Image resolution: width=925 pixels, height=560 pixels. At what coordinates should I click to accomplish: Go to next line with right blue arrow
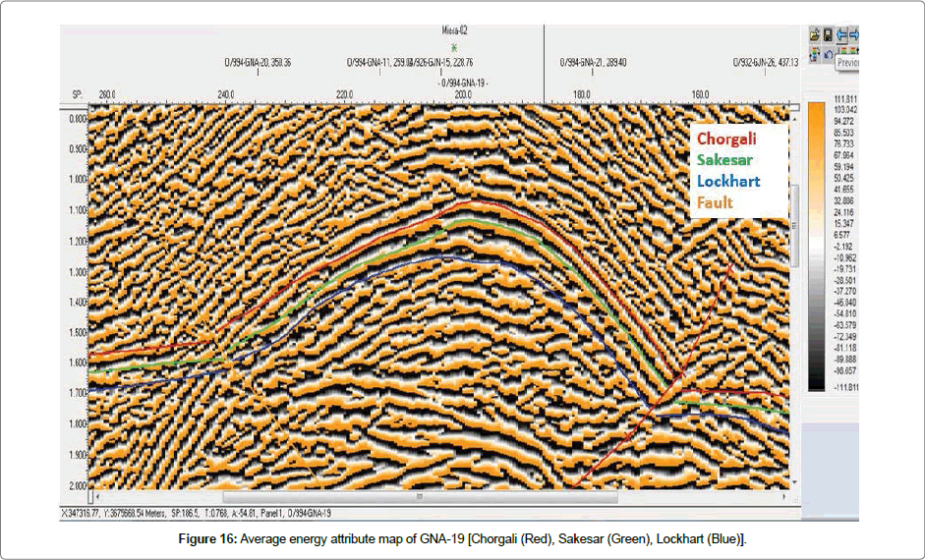854,34
